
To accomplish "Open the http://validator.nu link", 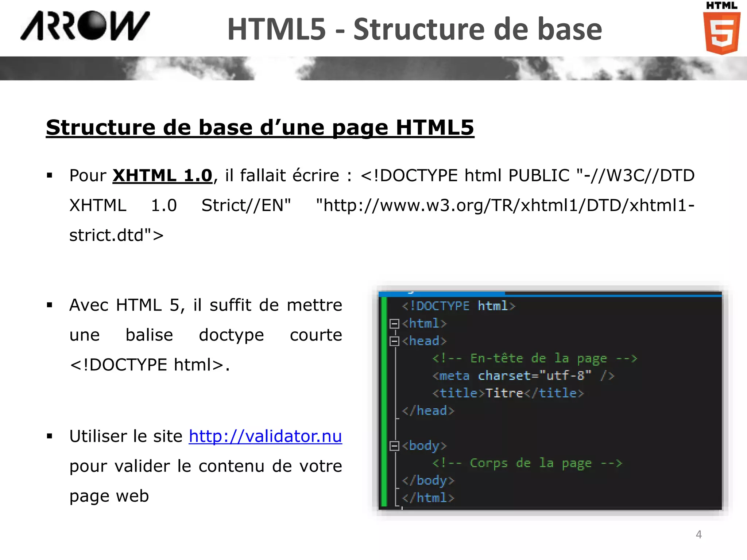I will (265, 436).
